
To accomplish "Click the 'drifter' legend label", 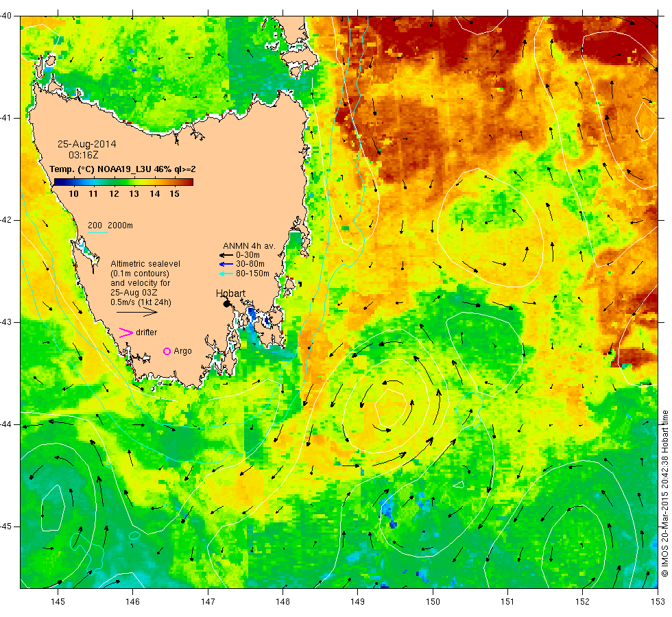I will tap(147, 332).
